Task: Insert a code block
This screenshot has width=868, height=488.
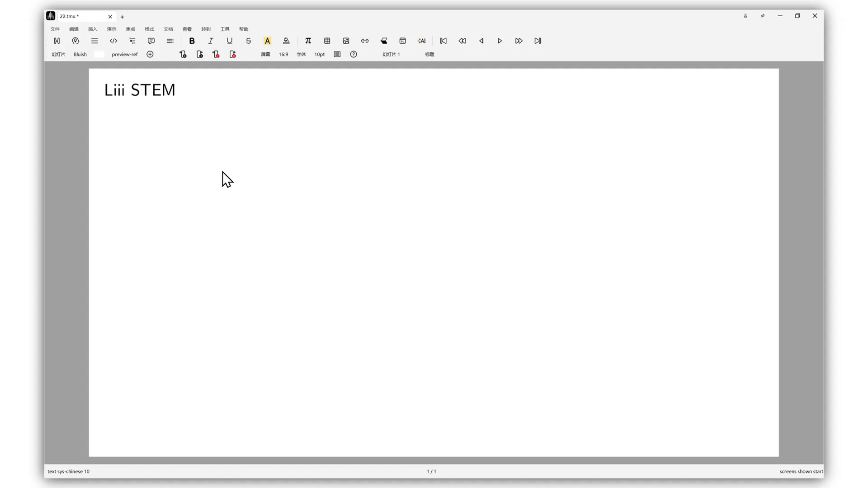Action: point(113,41)
